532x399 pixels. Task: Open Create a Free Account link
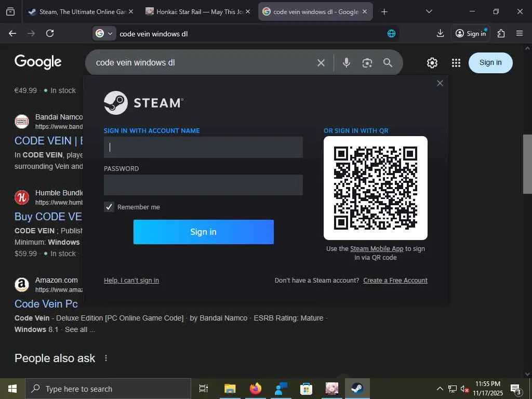395,280
